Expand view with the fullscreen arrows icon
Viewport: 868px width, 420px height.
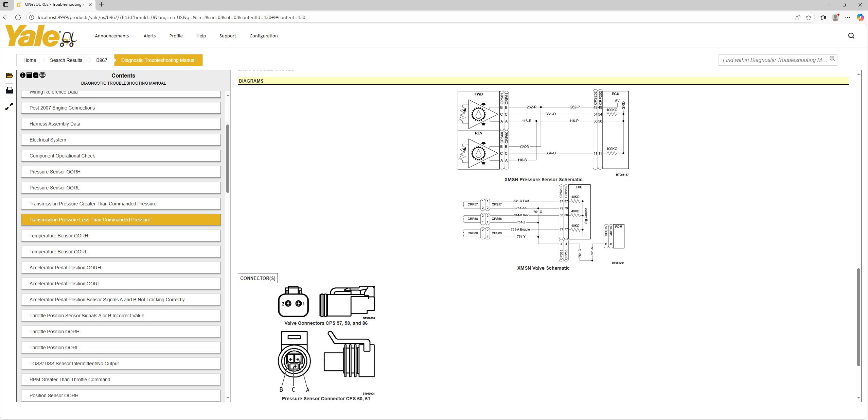click(x=9, y=106)
